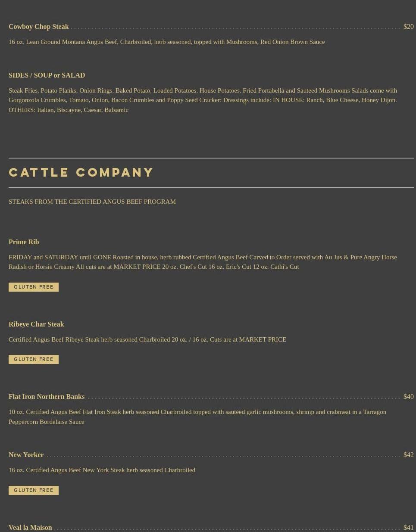Open the Ribeye Char Steak item
This screenshot has height=532, width=416.
pyautogui.click(x=36, y=324)
